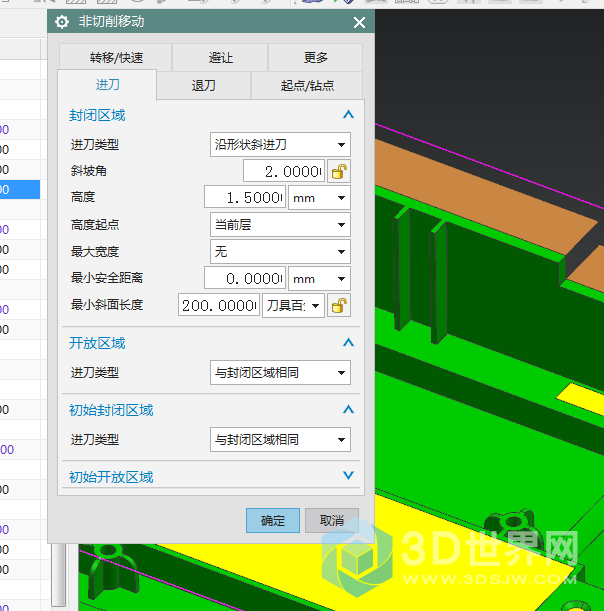The height and width of the screenshot is (611, 604).
Task: Open the 起点/钻点 tab
Action: tap(307, 86)
